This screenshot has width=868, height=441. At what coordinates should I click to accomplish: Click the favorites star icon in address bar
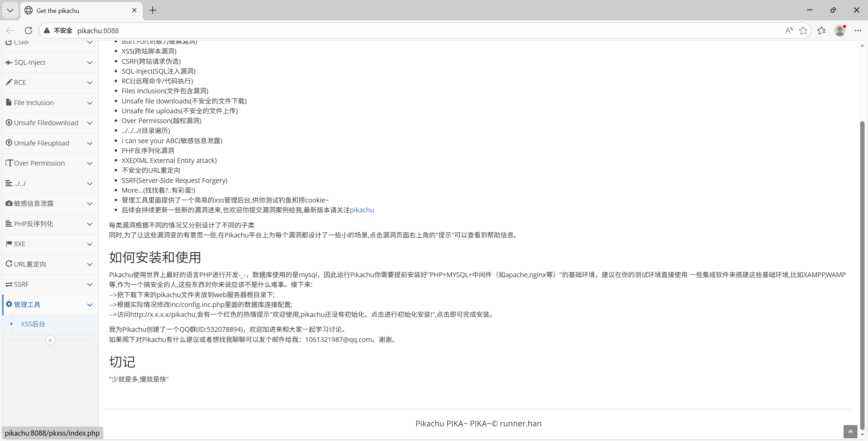coord(803,31)
